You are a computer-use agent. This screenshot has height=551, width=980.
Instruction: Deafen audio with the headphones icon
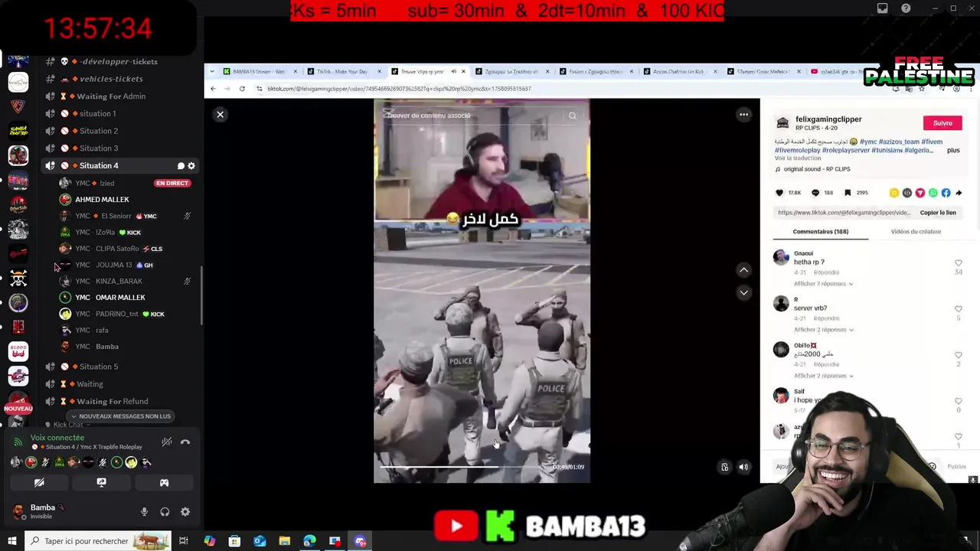(165, 512)
